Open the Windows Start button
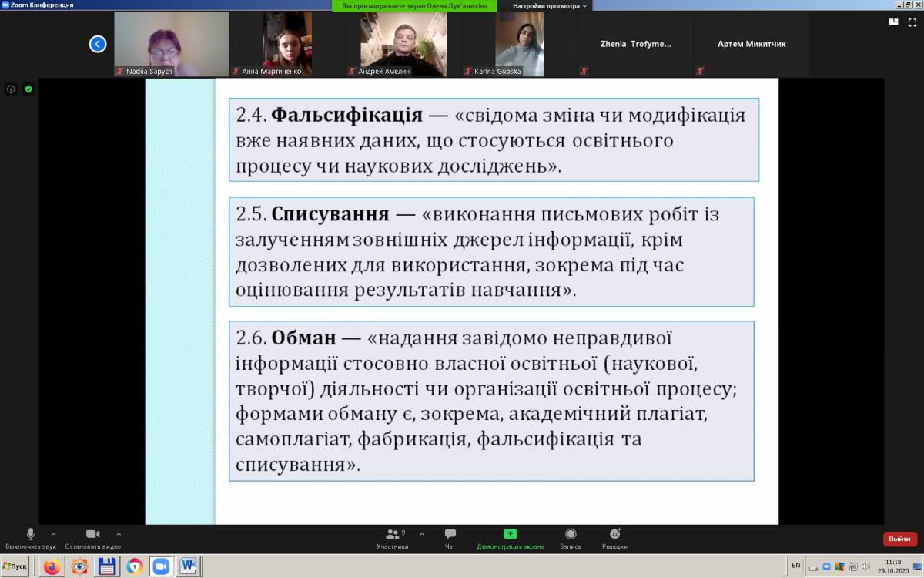This screenshot has width=924, height=578. [15, 566]
